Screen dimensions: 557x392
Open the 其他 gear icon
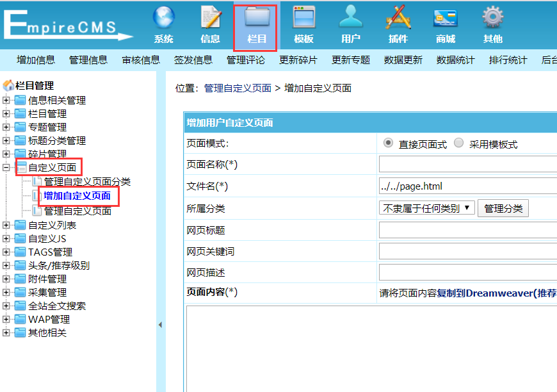click(493, 17)
